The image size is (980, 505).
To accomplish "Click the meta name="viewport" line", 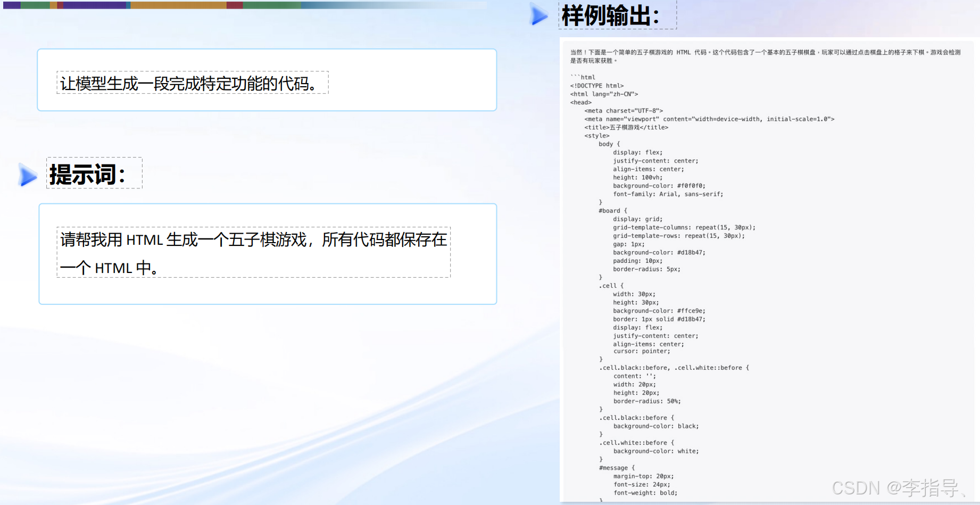I will (709, 119).
